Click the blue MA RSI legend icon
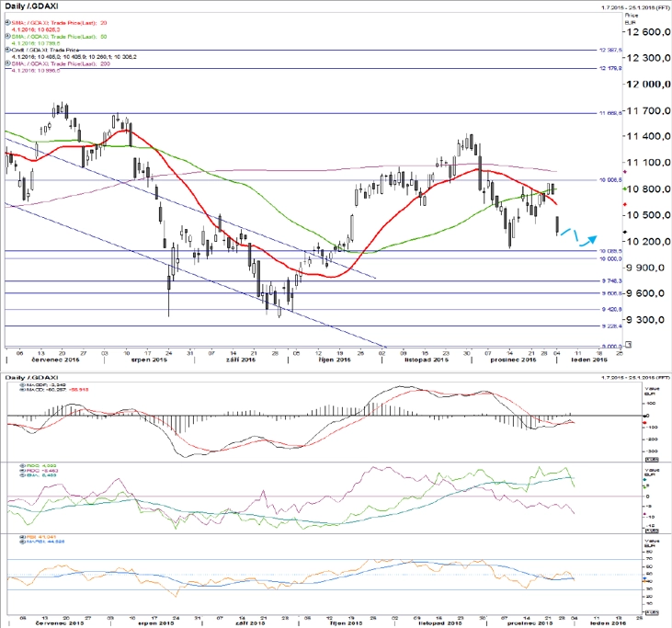Screen dimensions: 672x628 tap(22, 542)
